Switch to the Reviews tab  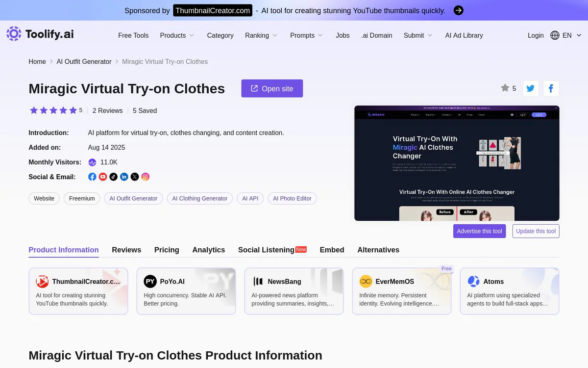click(126, 250)
